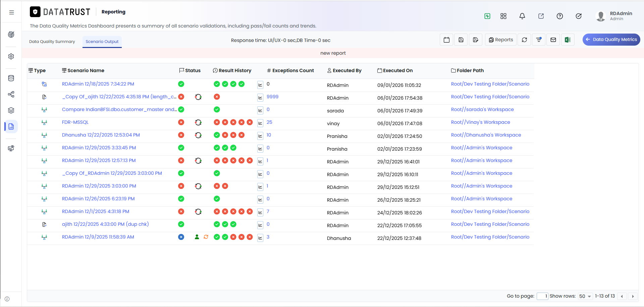644x307 pixels.
Task: Click the email envelope toolbar icon
Action: coord(553,40)
